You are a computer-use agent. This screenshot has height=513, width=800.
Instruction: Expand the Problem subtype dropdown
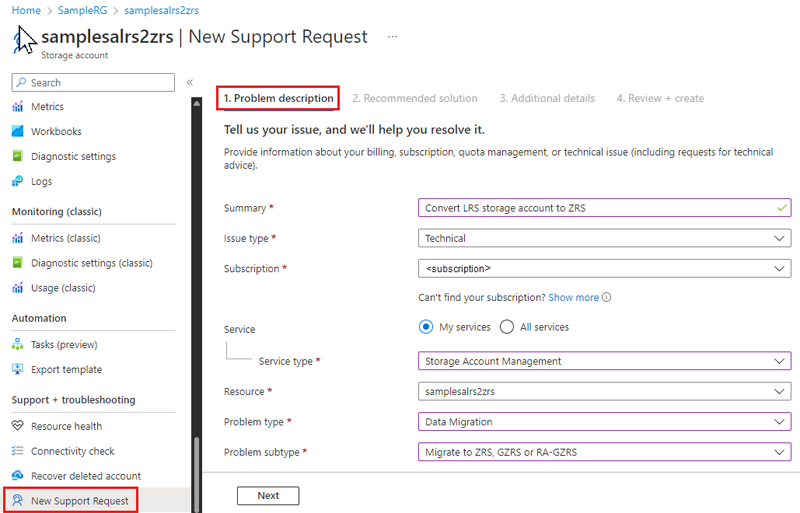(x=605, y=452)
